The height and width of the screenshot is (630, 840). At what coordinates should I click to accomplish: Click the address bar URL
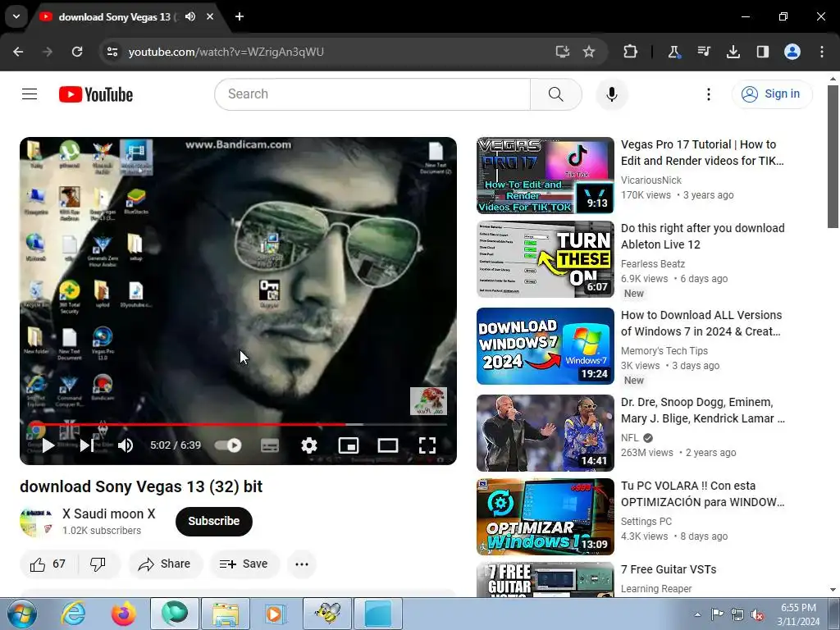226,52
